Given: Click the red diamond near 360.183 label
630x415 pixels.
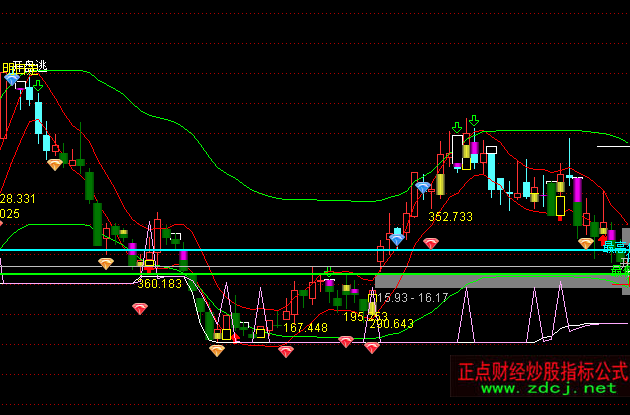Looking at the screenshot, I should tap(139, 308).
